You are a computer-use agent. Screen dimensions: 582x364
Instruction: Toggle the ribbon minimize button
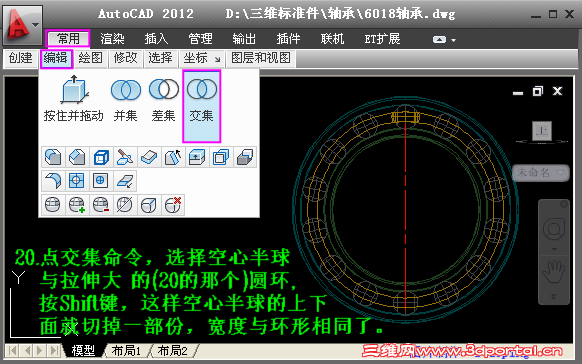(x=439, y=39)
